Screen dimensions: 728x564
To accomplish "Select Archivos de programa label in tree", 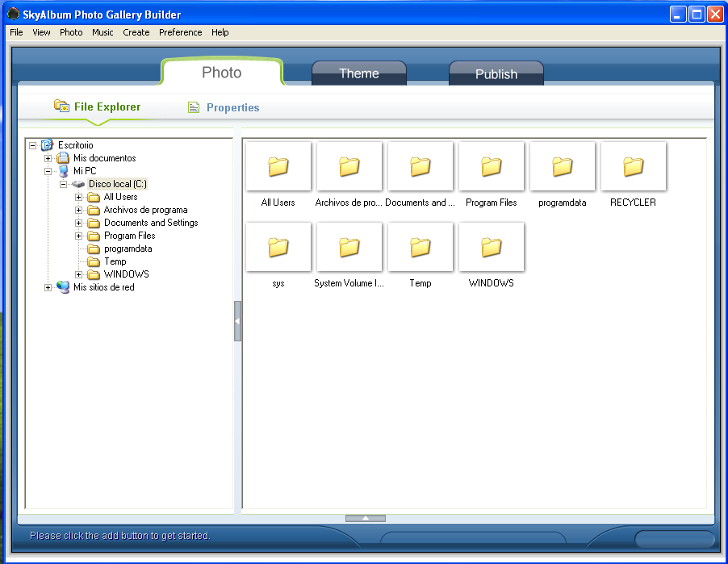I will pos(146,210).
